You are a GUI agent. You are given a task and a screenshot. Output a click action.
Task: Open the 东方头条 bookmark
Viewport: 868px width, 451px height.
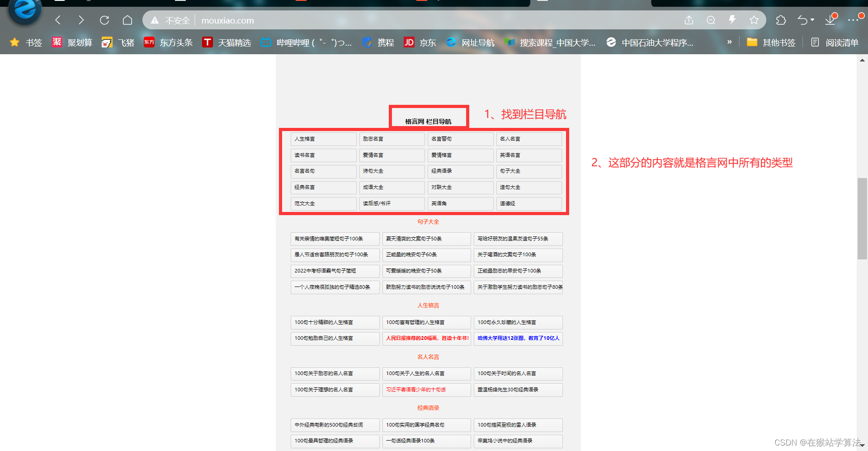168,42
